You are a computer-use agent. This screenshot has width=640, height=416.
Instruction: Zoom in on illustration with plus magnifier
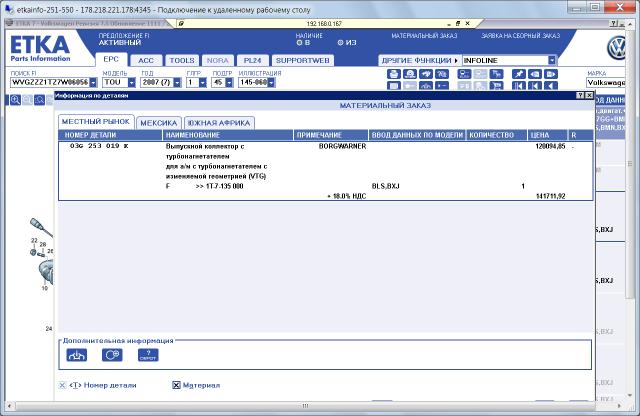16,100
